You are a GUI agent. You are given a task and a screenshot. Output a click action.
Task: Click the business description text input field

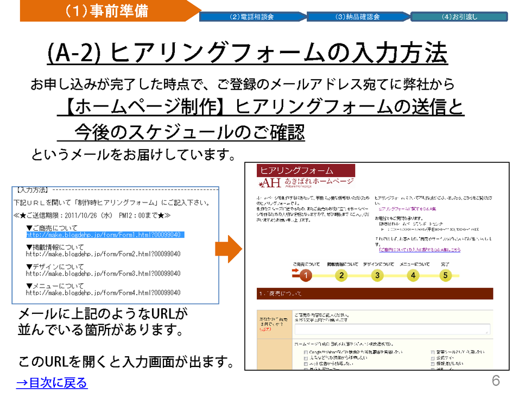pyautogui.click(x=392, y=329)
